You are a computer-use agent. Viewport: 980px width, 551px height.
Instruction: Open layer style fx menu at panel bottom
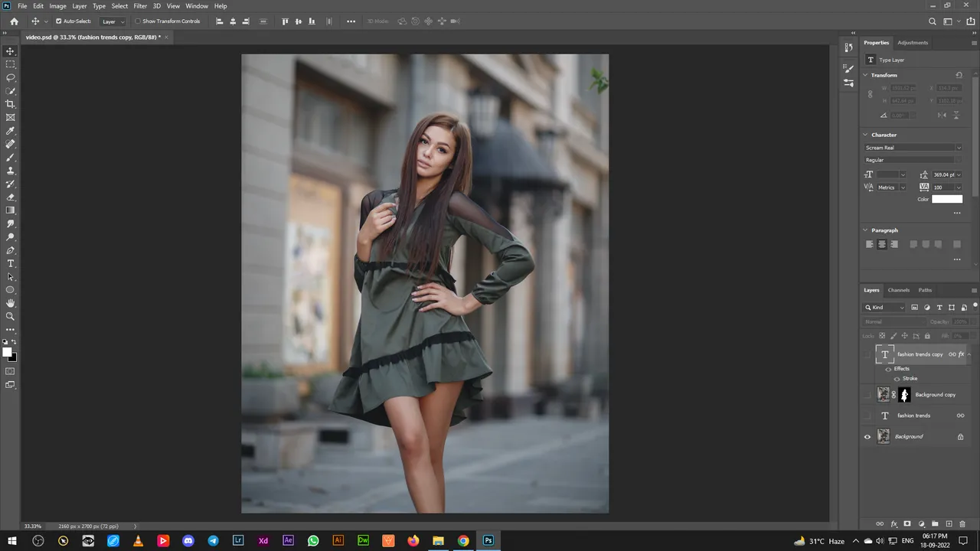[893, 523]
